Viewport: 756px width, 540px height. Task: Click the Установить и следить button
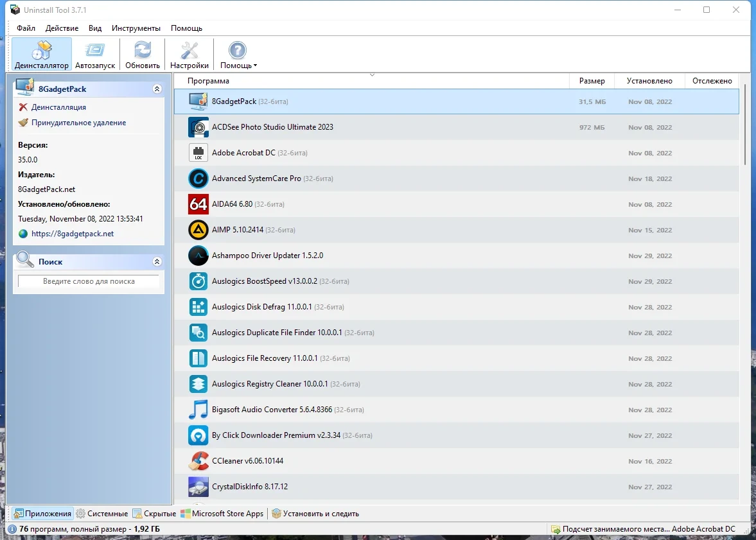point(315,514)
